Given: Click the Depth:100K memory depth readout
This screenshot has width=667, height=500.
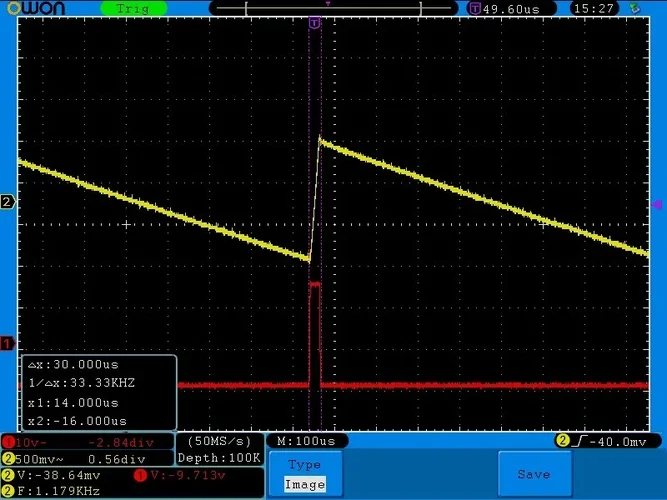Looking at the screenshot, I should 219,458.
